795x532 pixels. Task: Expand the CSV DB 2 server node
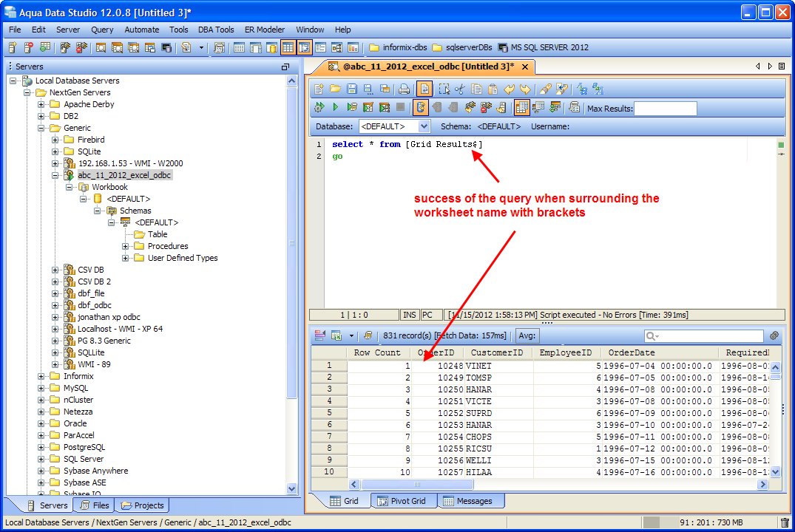(x=55, y=282)
